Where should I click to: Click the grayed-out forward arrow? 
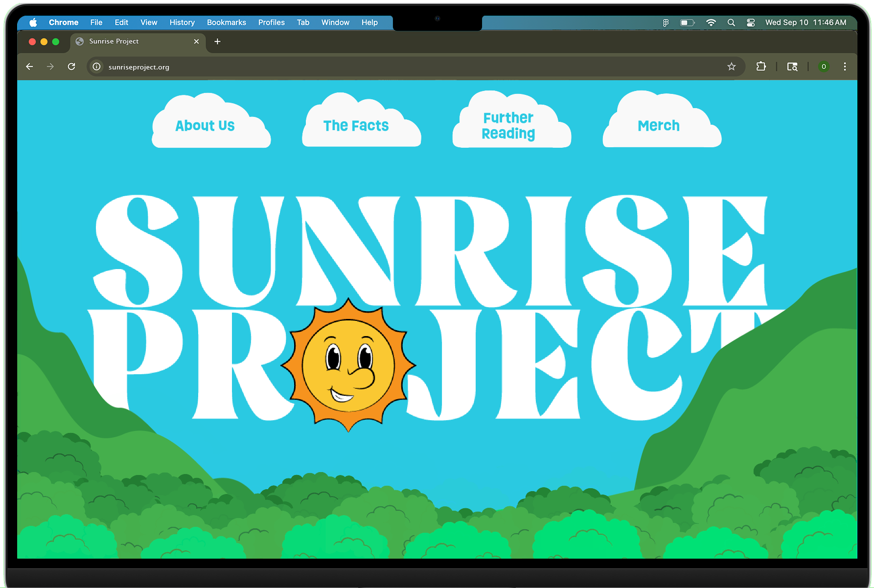pos(50,67)
